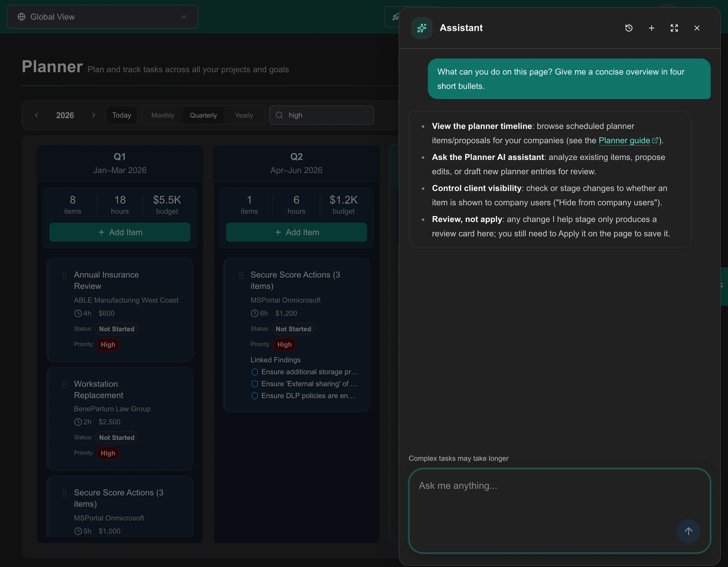
Task: Click the '18 hours' total in Q1
Action: tap(120, 205)
